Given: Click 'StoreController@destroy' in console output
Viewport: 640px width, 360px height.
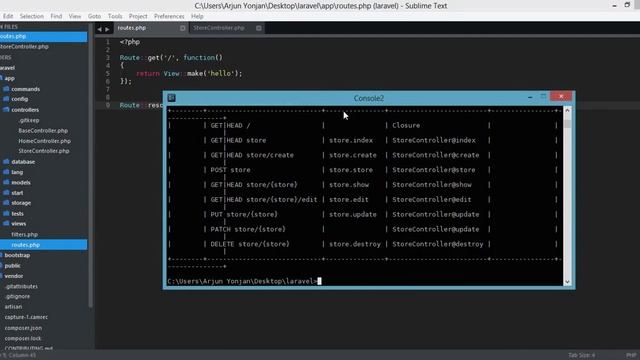Looking at the screenshot, I should pos(438,244).
